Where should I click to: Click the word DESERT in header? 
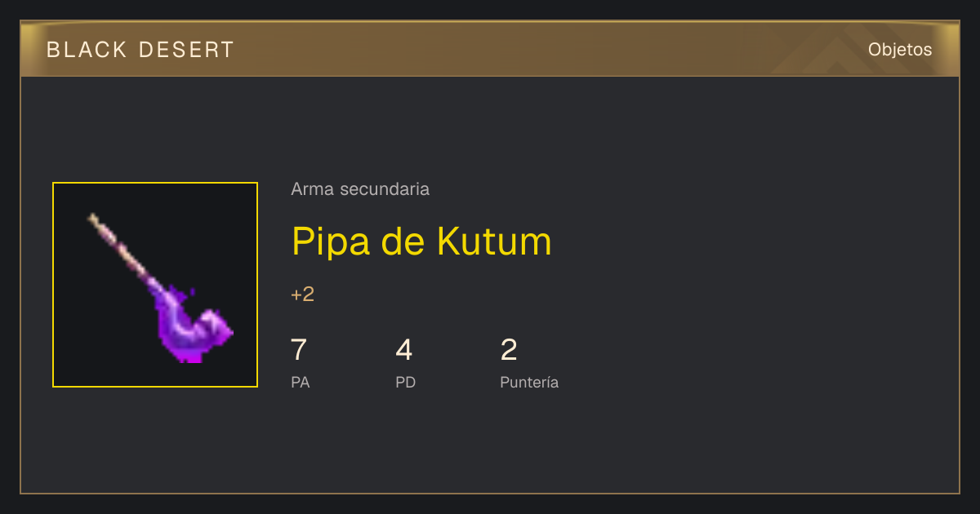coord(187,50)
